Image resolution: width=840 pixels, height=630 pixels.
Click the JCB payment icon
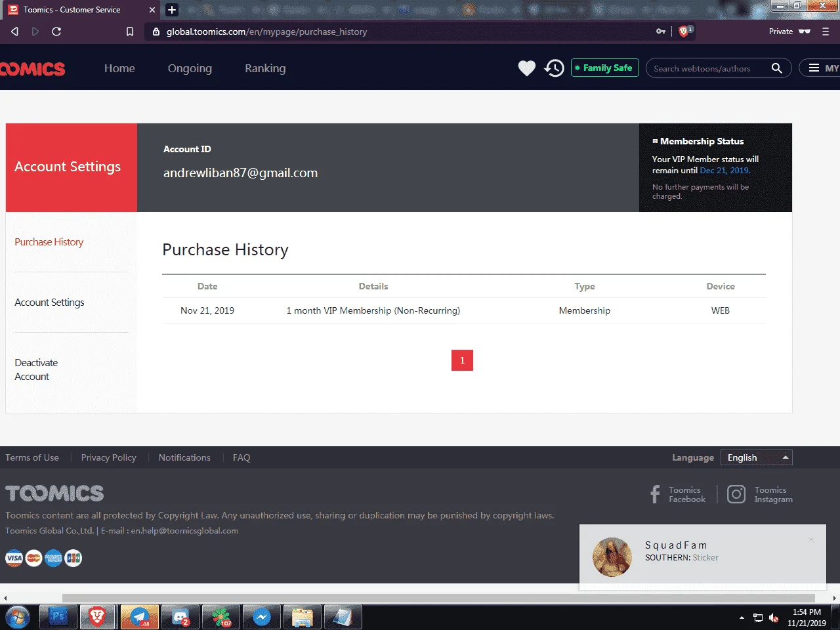click(x=73, y=558)
